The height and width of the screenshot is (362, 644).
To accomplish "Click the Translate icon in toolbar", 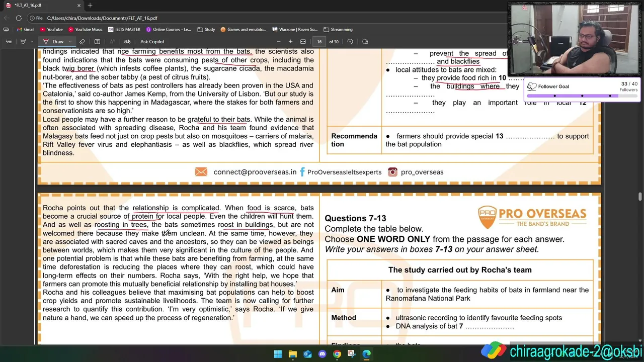I will click(x=127, y=42).
